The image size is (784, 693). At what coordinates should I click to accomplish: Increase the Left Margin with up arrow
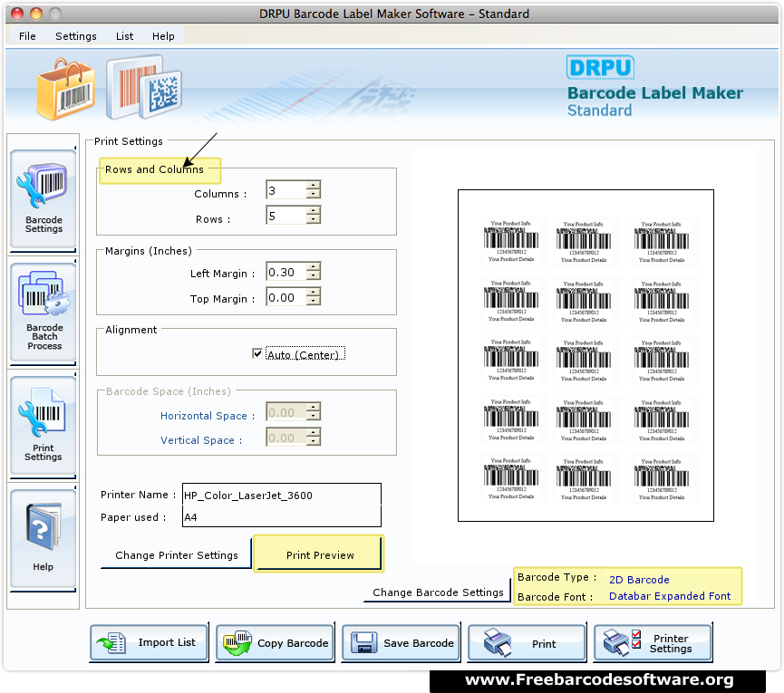pos(314,267)
